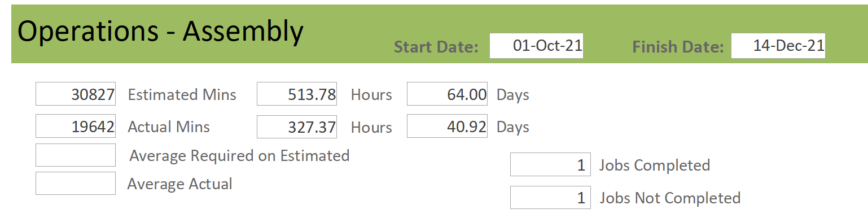Click the Finish Date label
The width and height of the screenshot is (868, 222).
tap(678, 46)
